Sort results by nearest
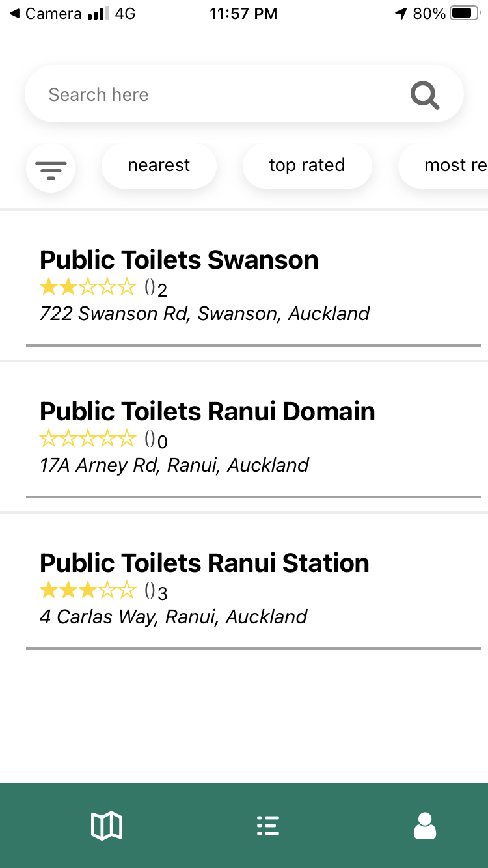 pyautogui.click(x=159, y=166)
